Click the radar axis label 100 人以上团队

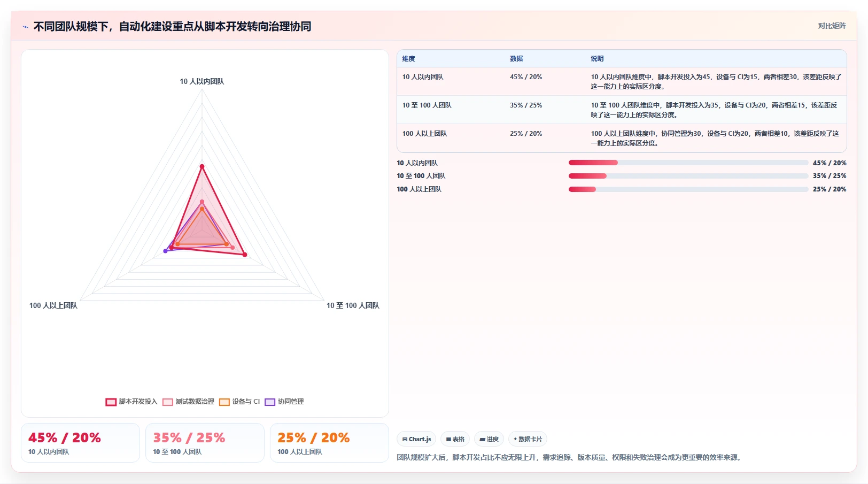53,305
